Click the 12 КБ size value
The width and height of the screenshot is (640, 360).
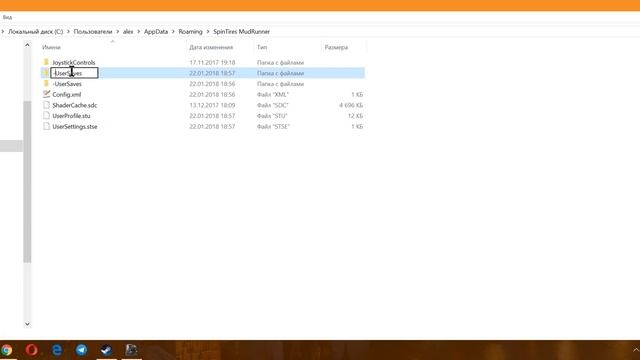point(355,116)
